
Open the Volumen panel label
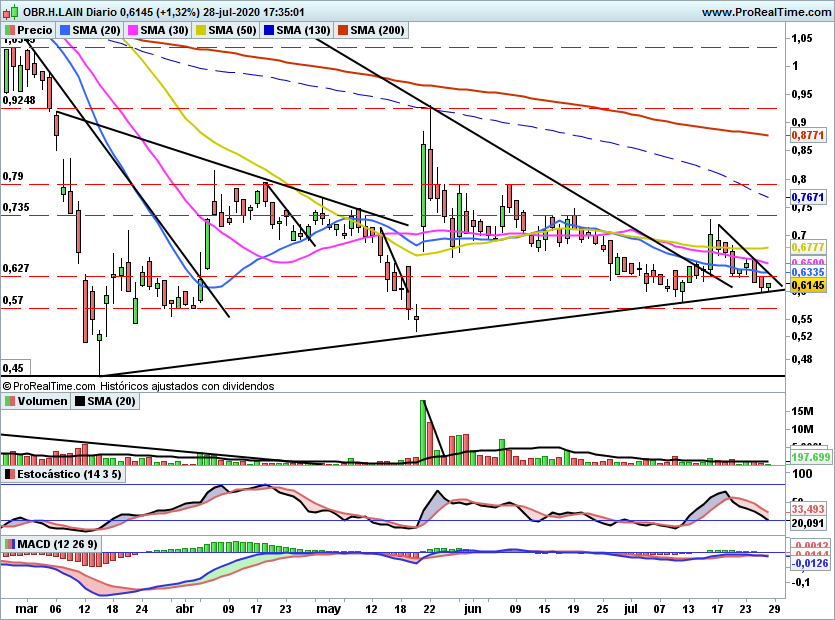pyautogui.click(x=42, y=401)
